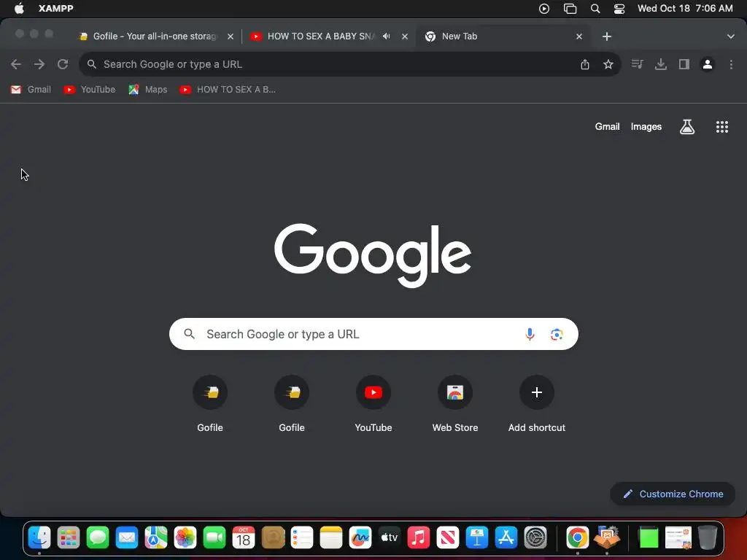Close the YouTube video tab
The height and width of the screenshot is (560, 747).
coord(404,36)
